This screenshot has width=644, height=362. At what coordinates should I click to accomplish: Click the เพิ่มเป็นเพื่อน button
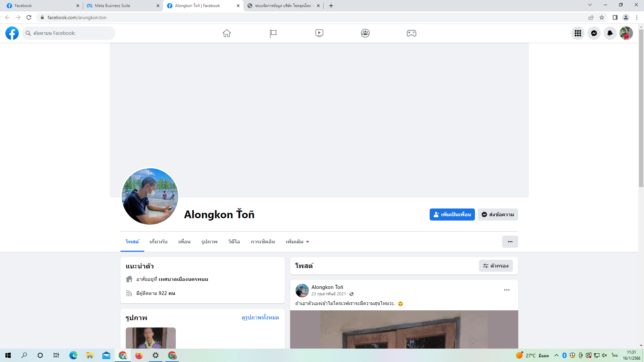coord(452,215)
